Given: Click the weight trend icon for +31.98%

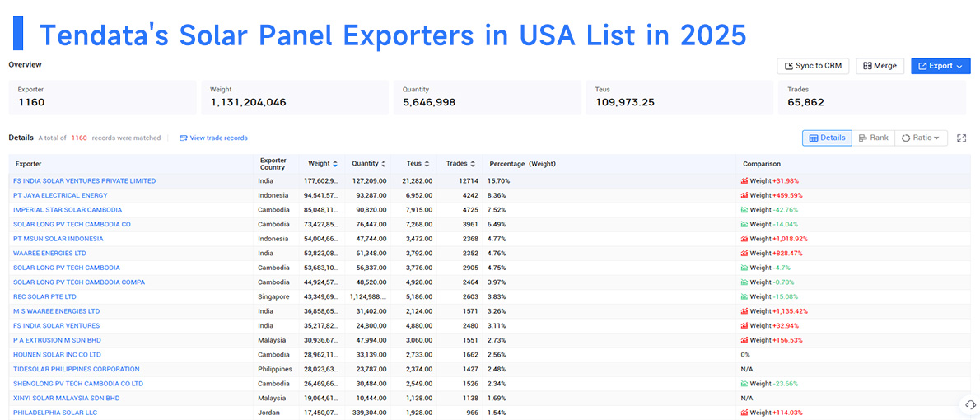Looking at the screenshot, I should click(x=744, y=180).
